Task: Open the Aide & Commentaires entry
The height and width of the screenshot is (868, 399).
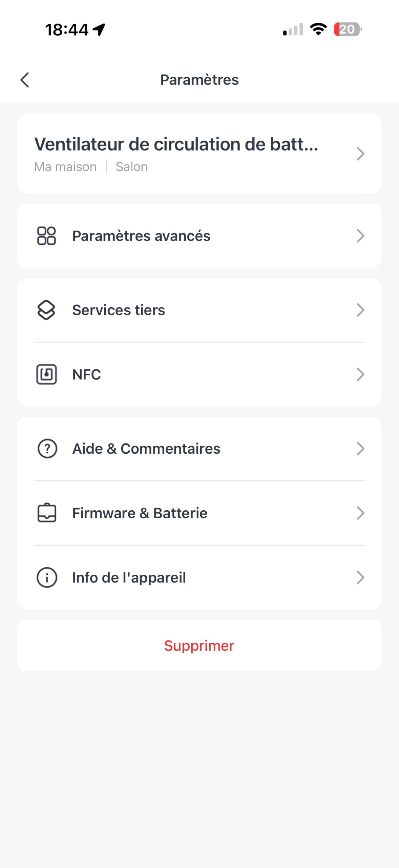Action: tap(146, 449)
